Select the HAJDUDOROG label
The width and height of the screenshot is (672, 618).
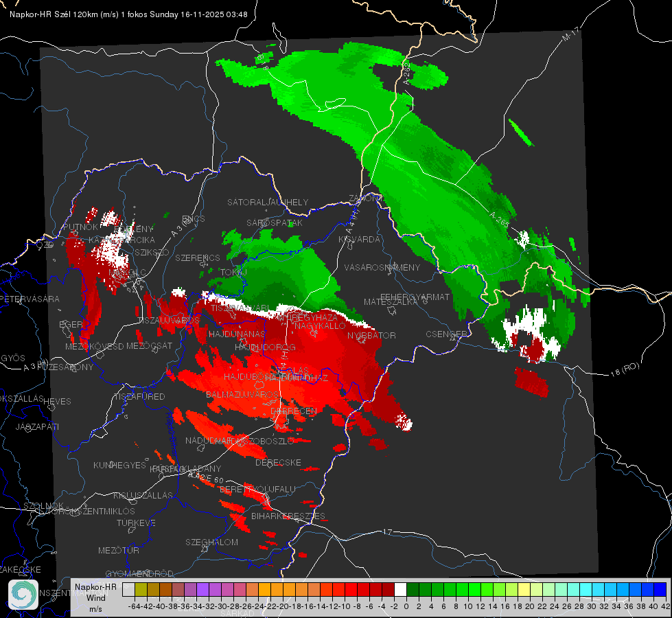click(x=265, y=347)
